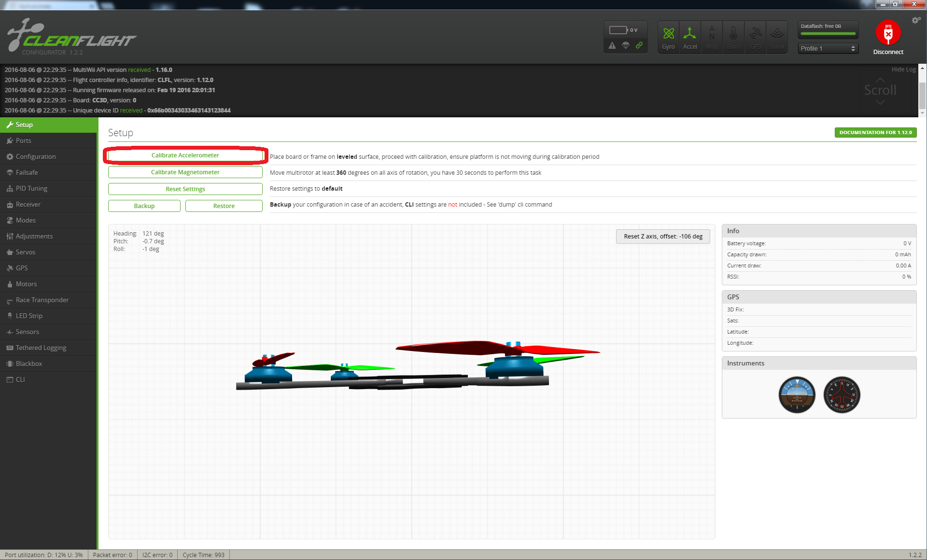Viewport: 927px width, 560px height.
Task: Click the Gyro sensor icon
Action: tap(668, 37)
